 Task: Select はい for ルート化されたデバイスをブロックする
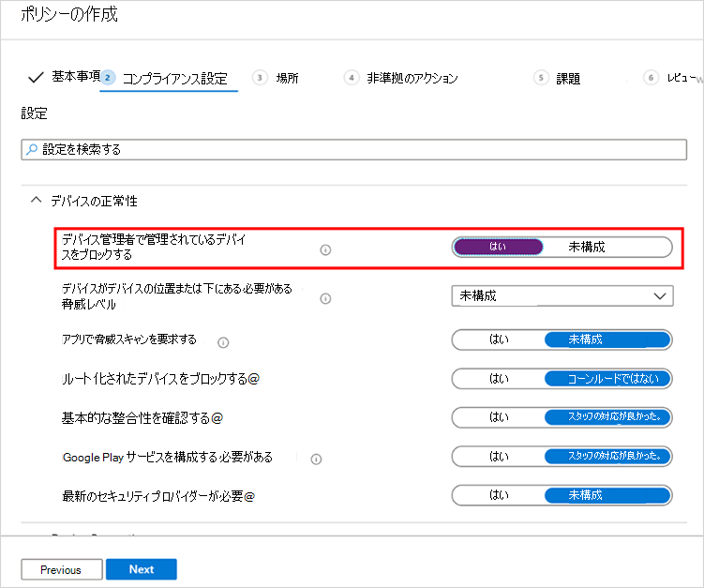pos(499,379)
